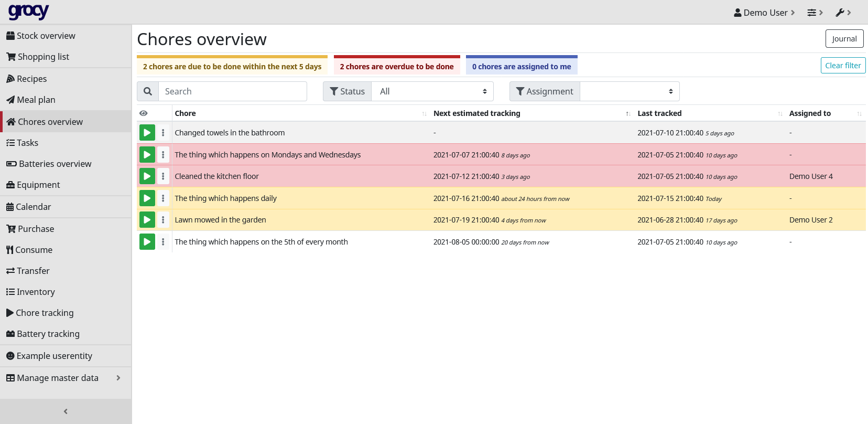Click in the Search field

pyautogui.click(x=232, y=91)
